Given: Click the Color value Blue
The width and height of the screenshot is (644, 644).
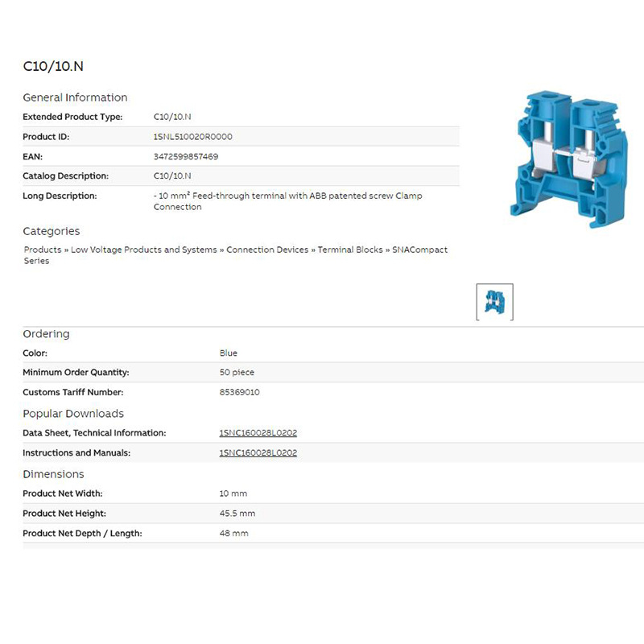Looking at the screenshot, I should [229, 353].
